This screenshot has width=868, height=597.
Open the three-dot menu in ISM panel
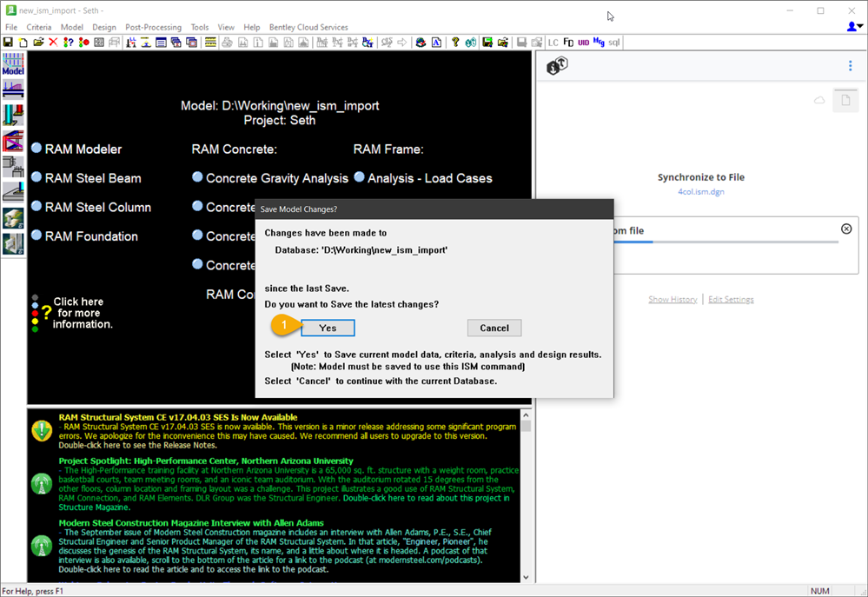(x=850, y=66)
